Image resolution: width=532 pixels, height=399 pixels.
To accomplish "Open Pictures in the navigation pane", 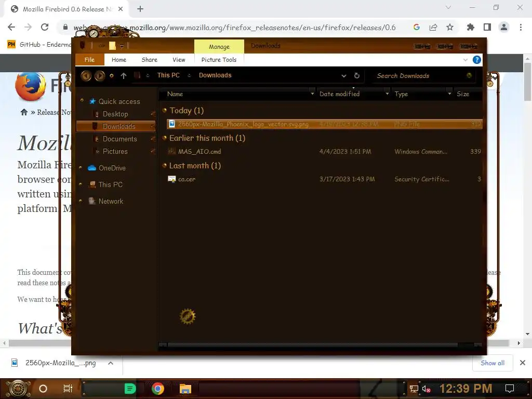I will 115,151.
